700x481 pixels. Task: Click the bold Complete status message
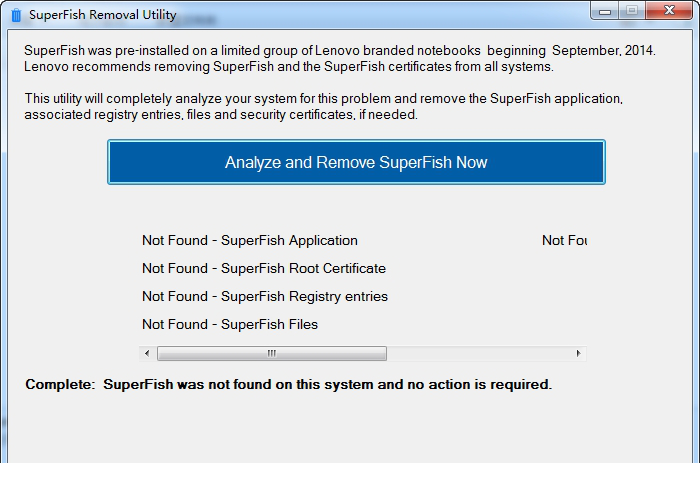pos(288,385)
